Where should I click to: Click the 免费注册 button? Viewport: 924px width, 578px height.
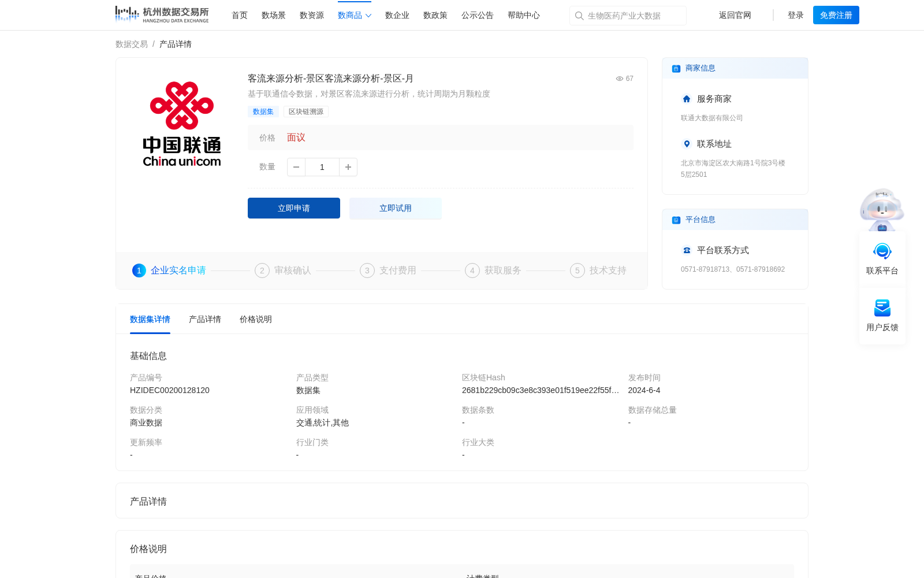click(836, 15)
